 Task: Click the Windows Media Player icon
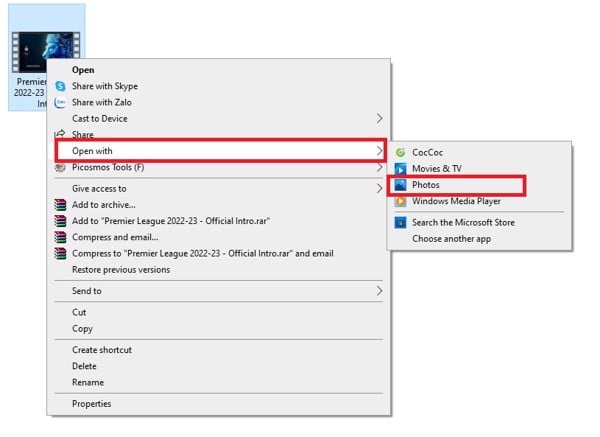400,201
